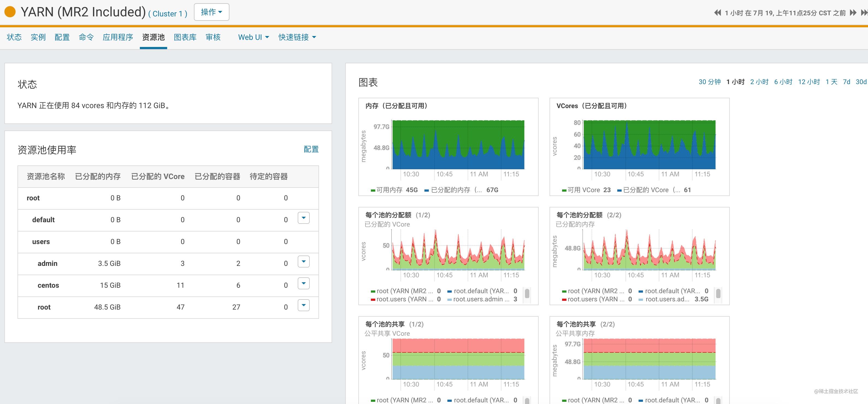
Task: Switch to the 图表库 tab
Action: click(185, 37)
